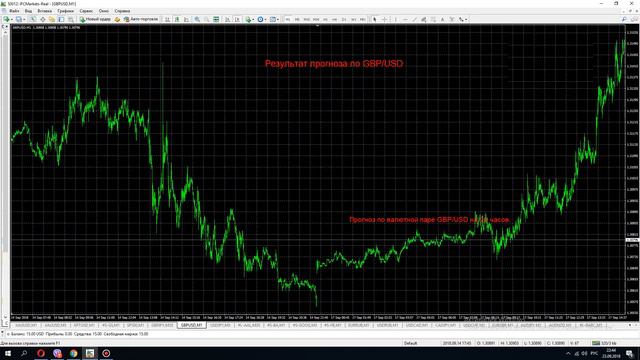Show hidden tray icons chevron

click(x=568, y=353)
